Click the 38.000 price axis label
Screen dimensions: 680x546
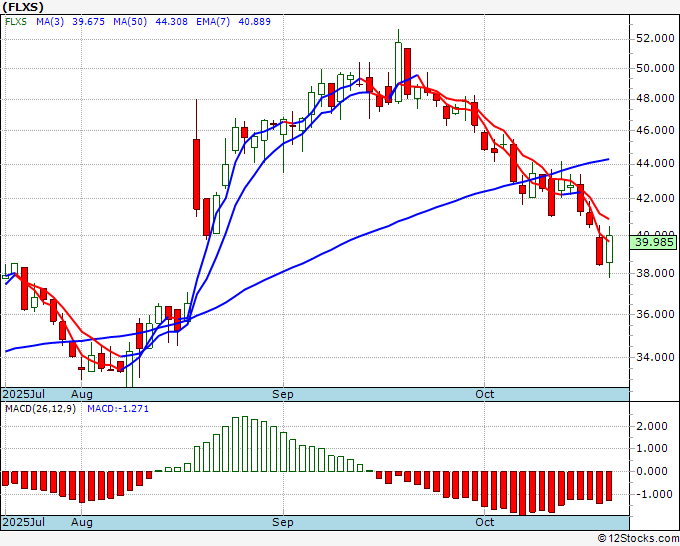coord(655,273)
